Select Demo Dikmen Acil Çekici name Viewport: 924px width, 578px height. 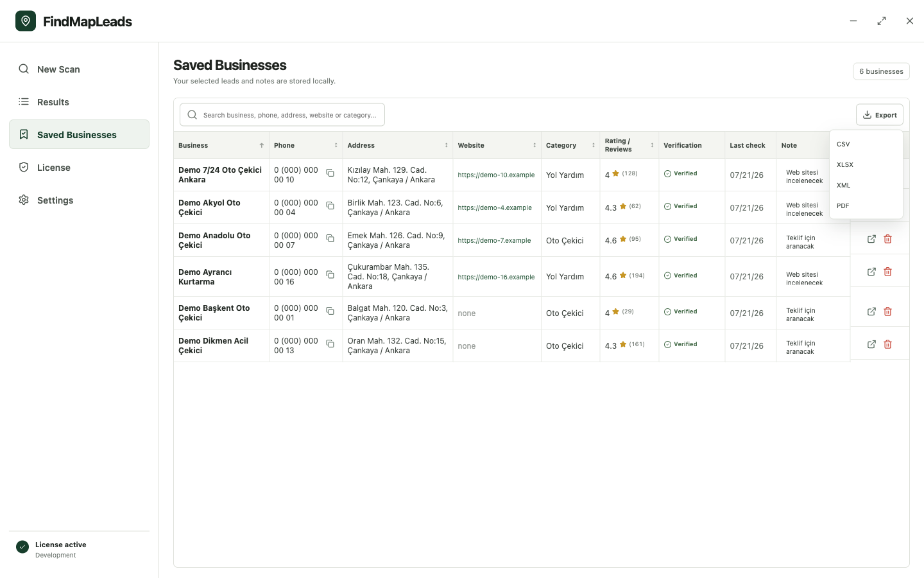213,346
